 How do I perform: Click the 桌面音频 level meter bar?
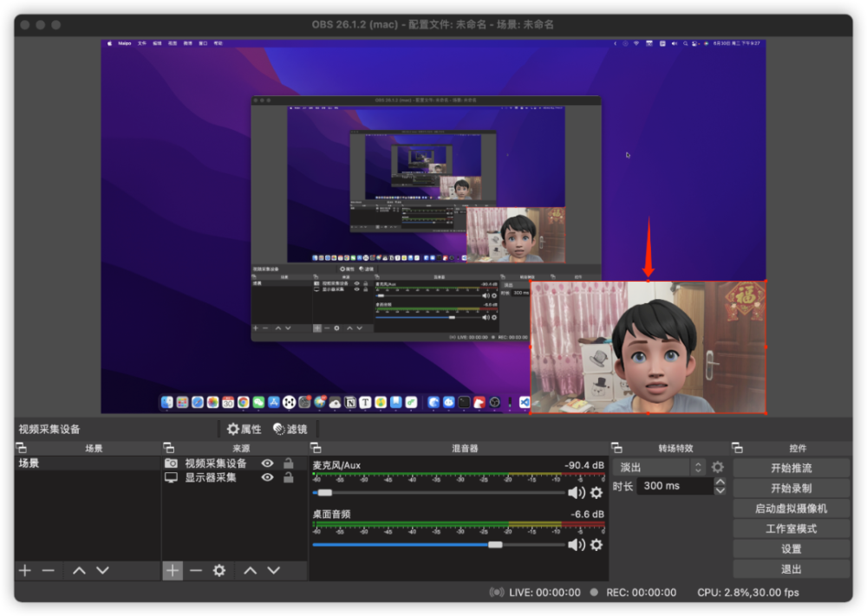click(x=459, y=524)
